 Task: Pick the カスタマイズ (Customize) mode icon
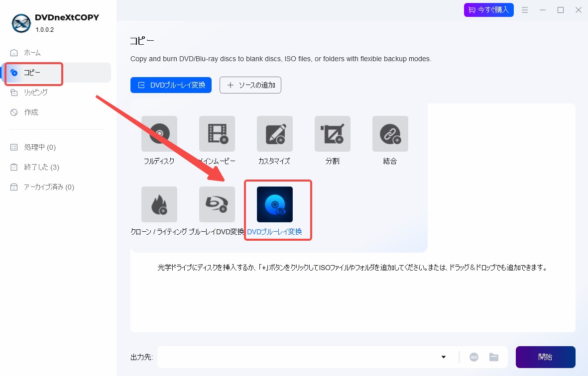pos(274,134)
